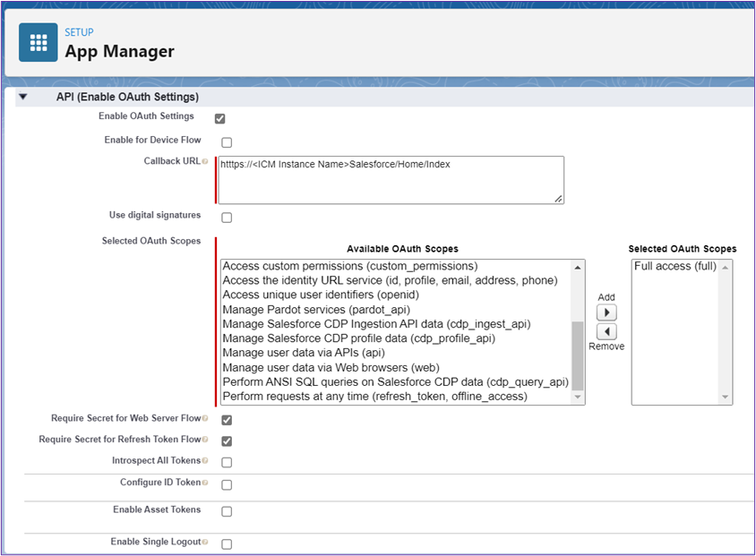756x556 pixels.
Task: Click the App Manager grid icon
Action: tap(38, 43)
